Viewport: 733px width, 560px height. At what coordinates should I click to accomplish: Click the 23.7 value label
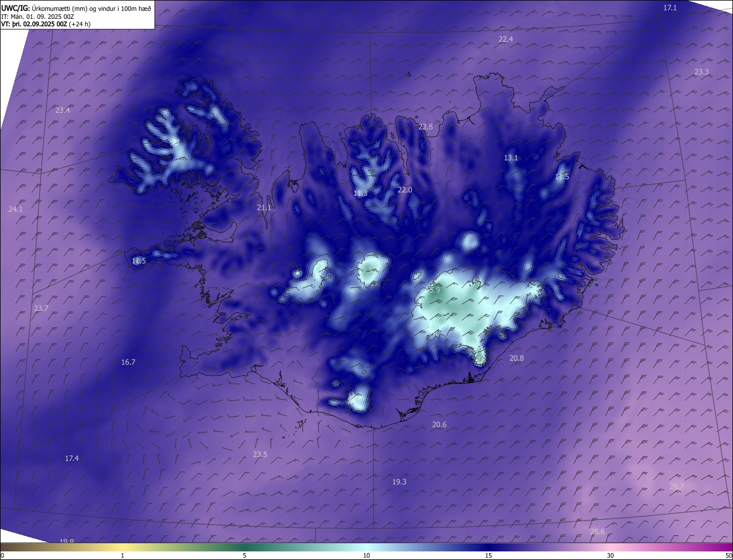point(41,309)
